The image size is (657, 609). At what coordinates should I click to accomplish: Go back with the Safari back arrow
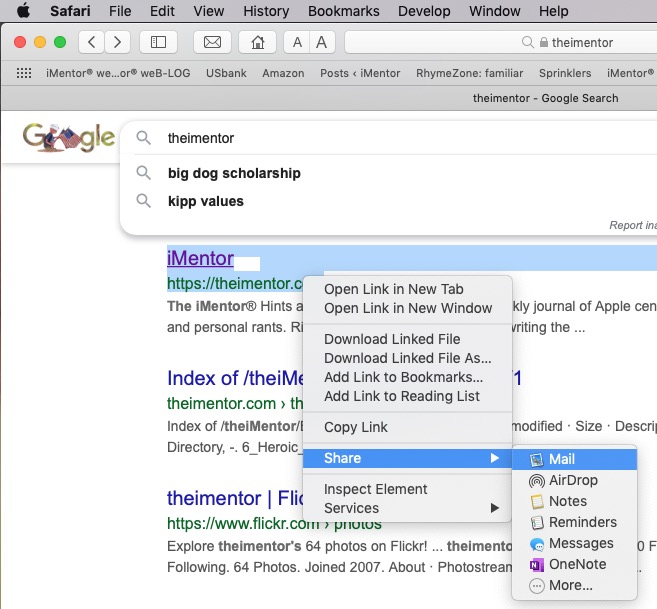click(91, 42)
